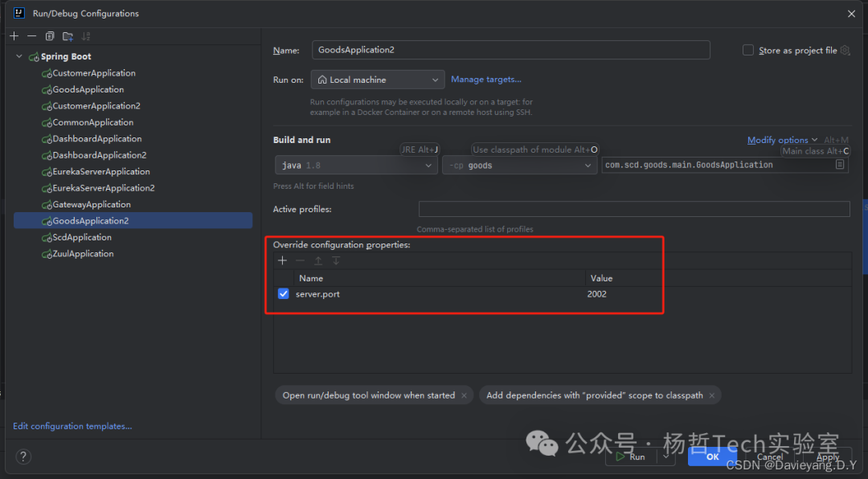
Task: Add a new override property row
Action: pos(282,260)
